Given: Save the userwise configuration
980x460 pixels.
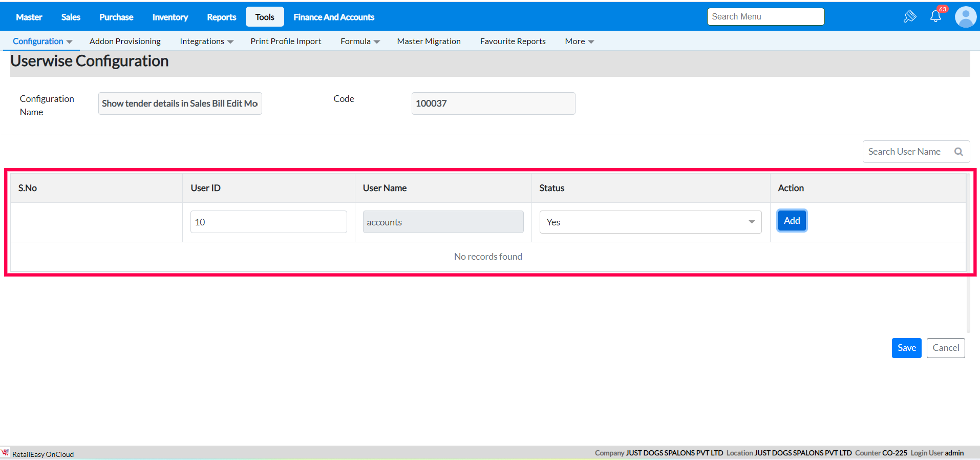Looking at the screenshot, I should pos(906,348).
